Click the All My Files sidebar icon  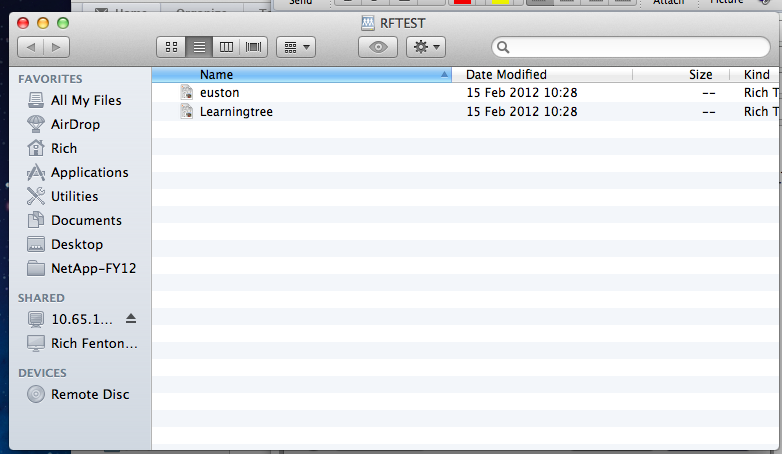click(36, 100)
